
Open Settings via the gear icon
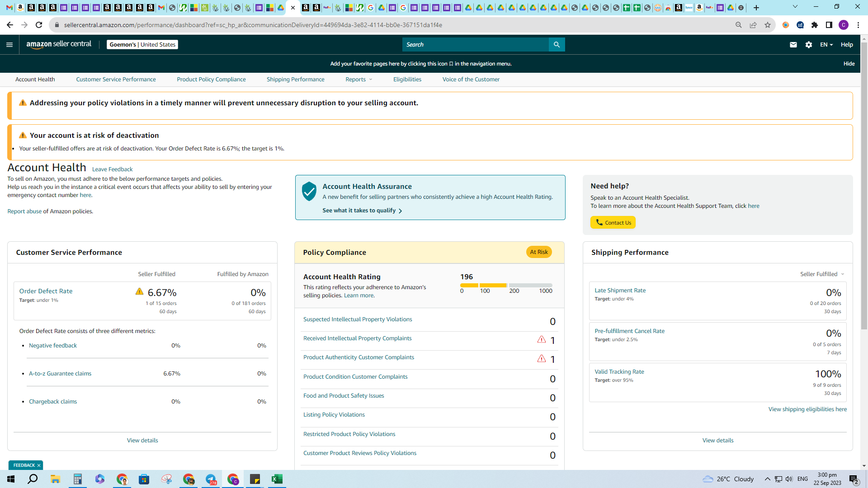(808, 44)
